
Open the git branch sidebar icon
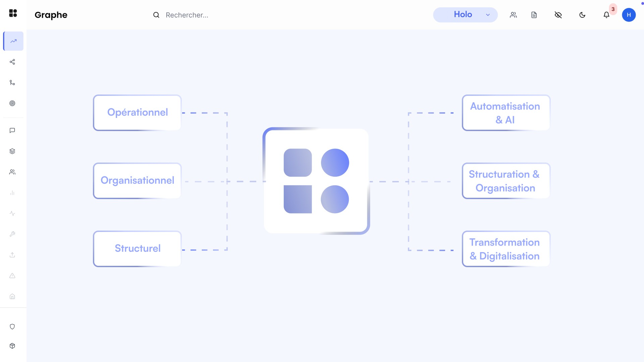12,83
